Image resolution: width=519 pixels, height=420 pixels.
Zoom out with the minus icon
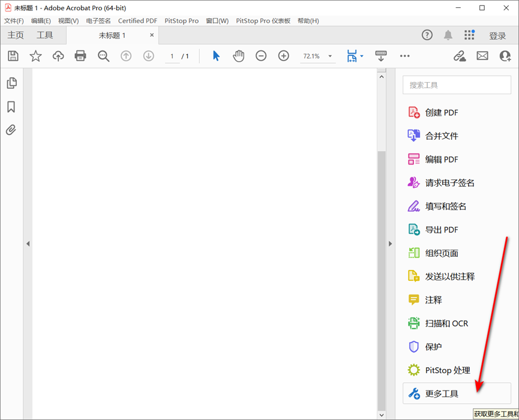point(261,56)
